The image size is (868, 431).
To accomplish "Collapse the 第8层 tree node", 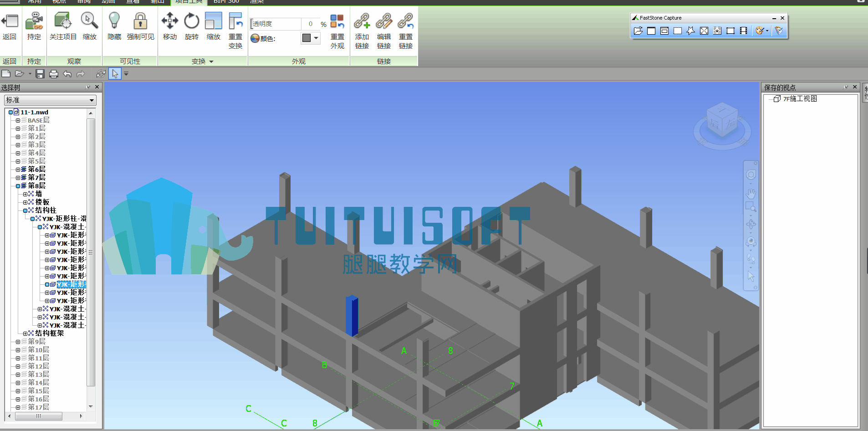I will click(18, 186).
